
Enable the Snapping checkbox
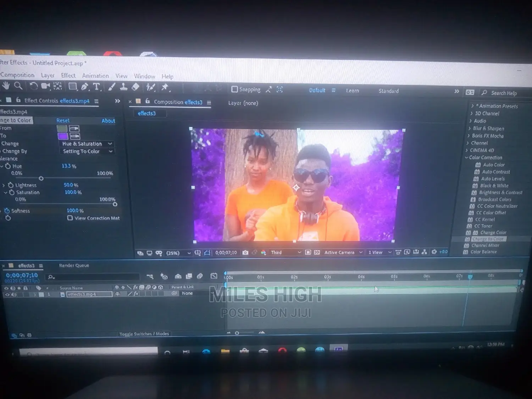pos(234,89)
